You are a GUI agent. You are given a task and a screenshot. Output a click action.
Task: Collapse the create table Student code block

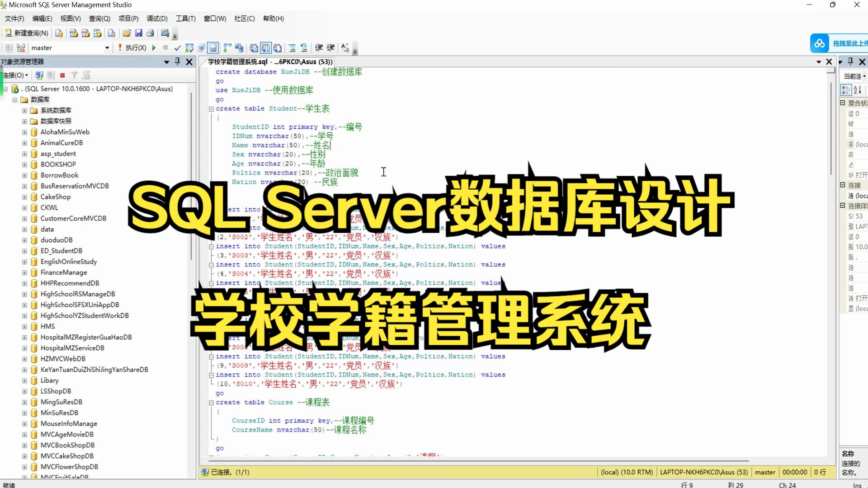[211, 109]
